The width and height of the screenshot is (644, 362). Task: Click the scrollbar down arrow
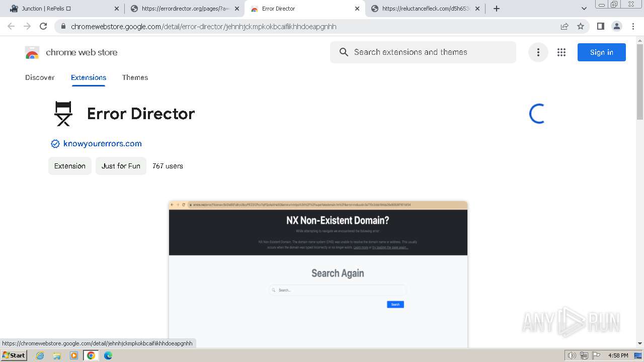pyautogui.click(x=640, y=343)
